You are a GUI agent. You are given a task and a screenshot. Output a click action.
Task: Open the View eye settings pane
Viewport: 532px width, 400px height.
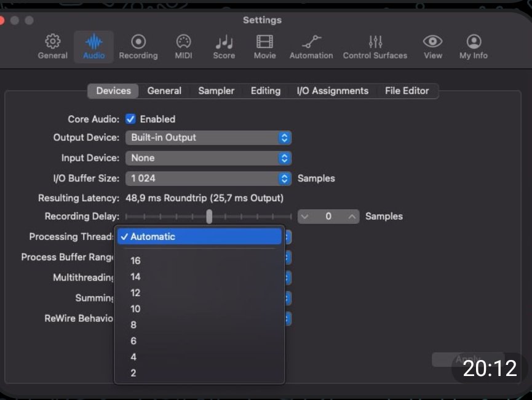432,47
